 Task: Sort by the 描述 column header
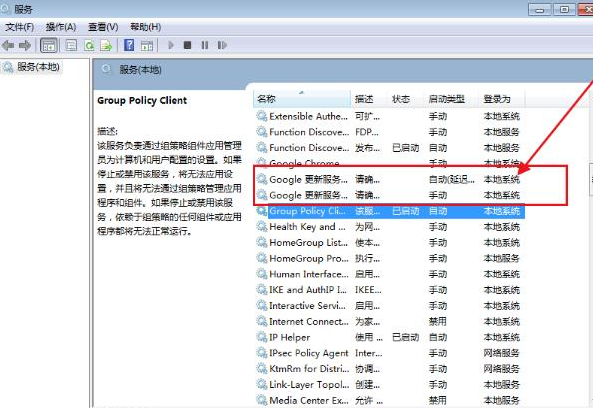pos(369,99)
